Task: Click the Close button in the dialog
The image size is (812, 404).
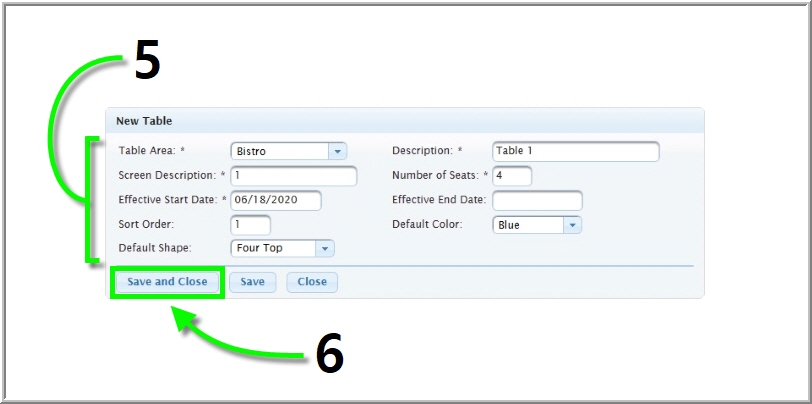Action: tap(312, 282)
